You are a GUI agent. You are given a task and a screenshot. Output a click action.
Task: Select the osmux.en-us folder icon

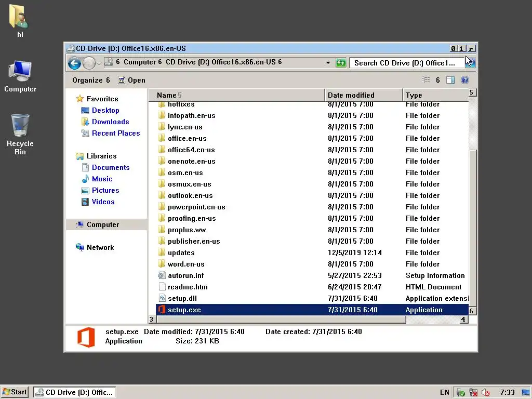pyautogui.click(x=162, y=184)
